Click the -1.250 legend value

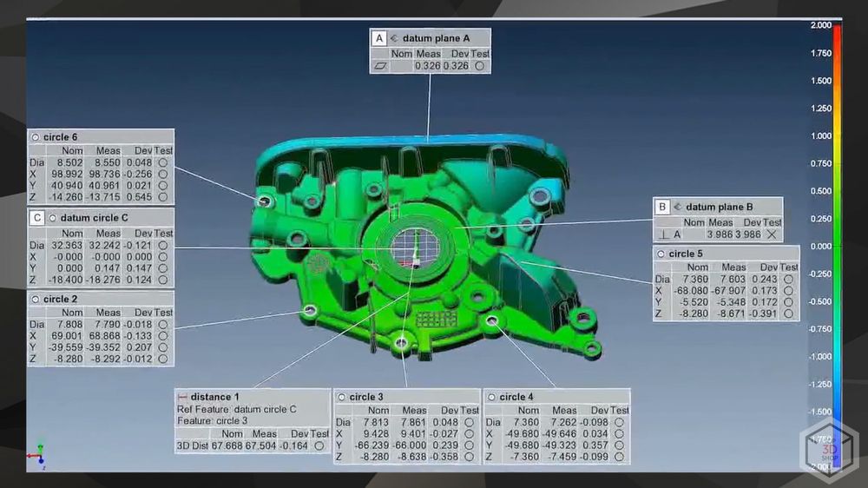[820, 384]
